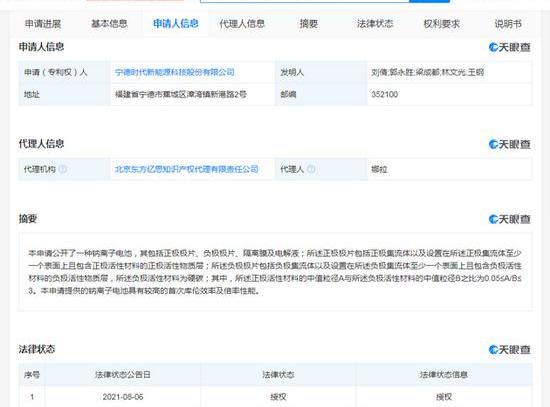Click the 序号 column header

(x=32, y=375)
